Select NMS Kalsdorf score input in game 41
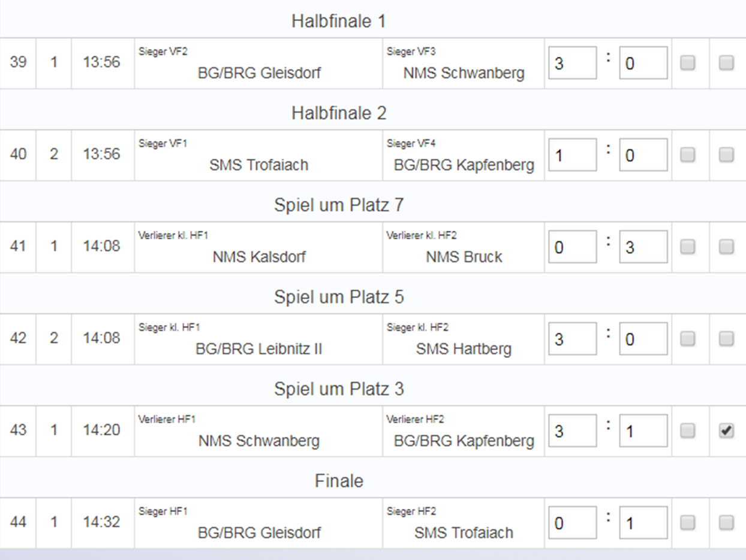Viewport: 746px width, 560px height. pyautogui.click(x=572, y=247)
